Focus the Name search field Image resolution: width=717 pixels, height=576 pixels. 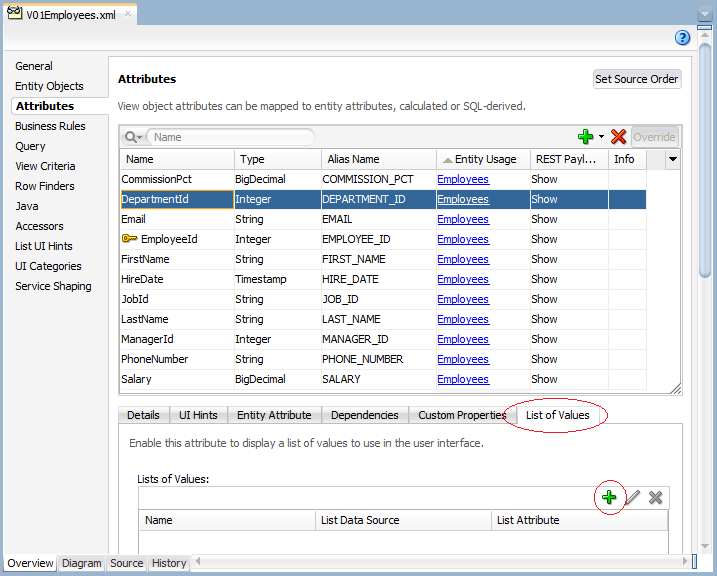(231, 137)
